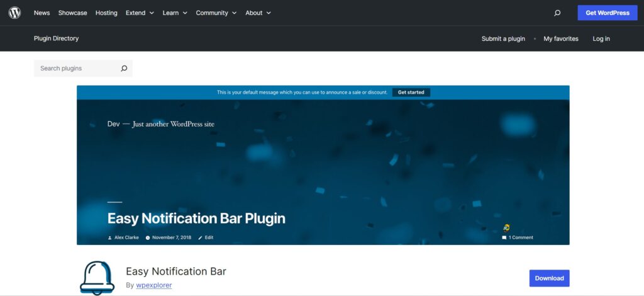The width and height of the screenshot is (644, 296).
Task: Open the wpexplorer author link
Action: pyautogui.click(x=154, y=285)
